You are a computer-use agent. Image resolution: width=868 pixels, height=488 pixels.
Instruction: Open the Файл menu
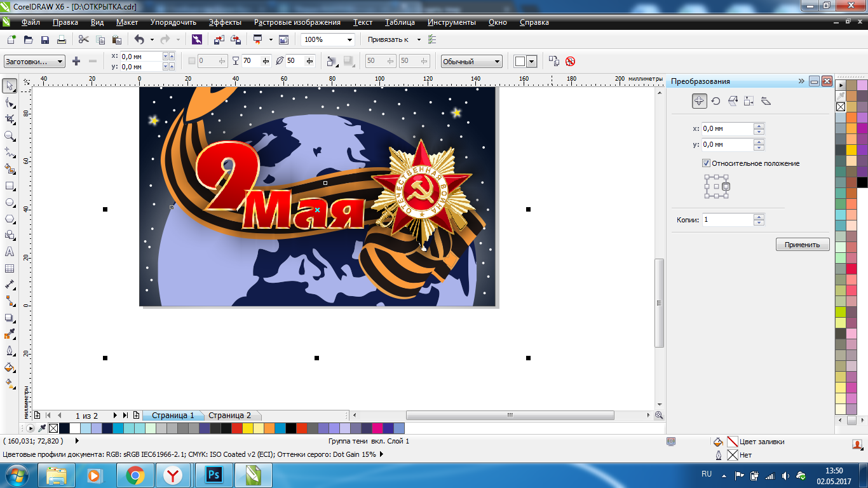(31, 22)
